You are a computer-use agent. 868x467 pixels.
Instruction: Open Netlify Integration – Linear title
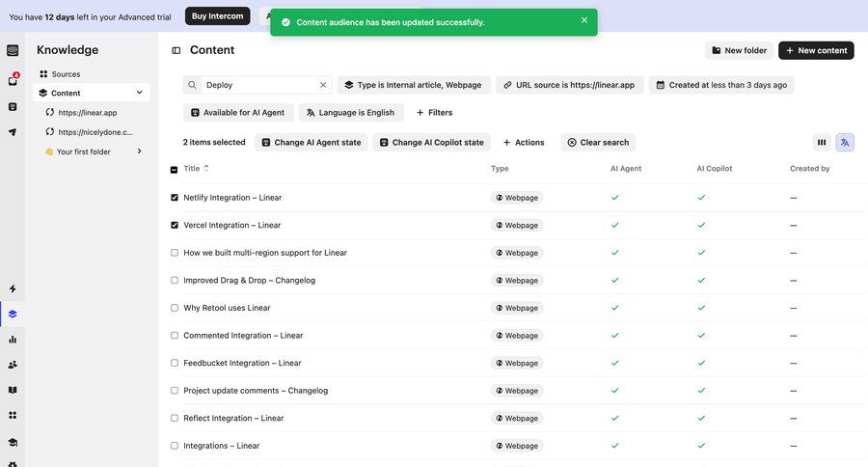tap(232, 197)
